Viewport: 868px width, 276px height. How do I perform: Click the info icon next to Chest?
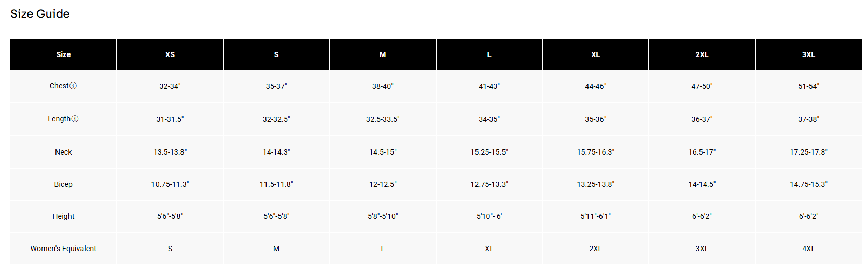pyautogui.click(x=73, y=86)
